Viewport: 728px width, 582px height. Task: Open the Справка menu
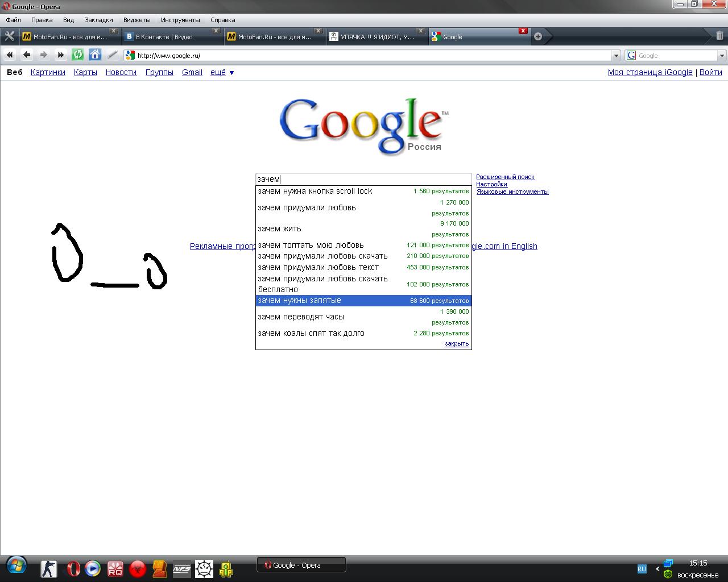(x=223, y=20)
